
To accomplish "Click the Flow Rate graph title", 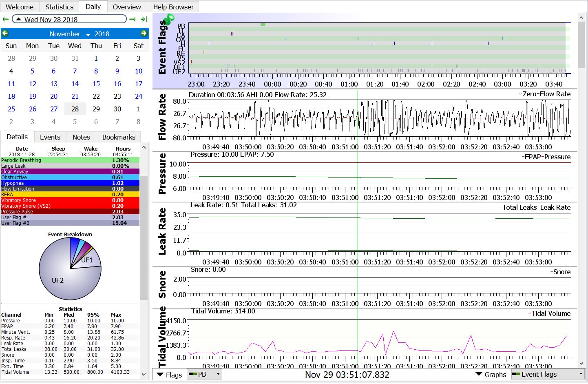I will pyautogui.click(x=162, y=117).
